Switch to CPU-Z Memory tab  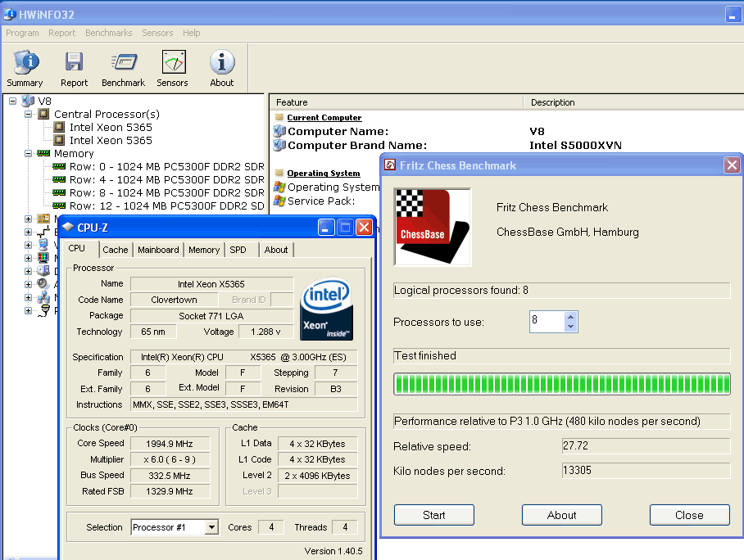coord(204,250)
